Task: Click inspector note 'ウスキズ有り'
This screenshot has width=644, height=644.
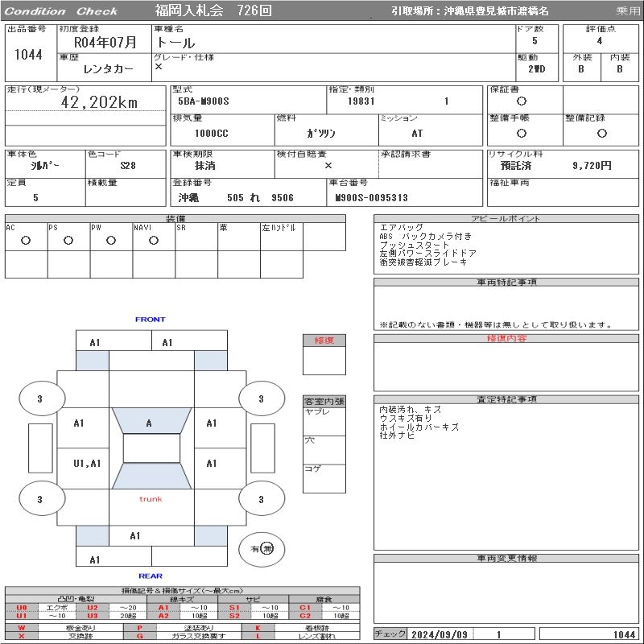Action: click(406, 418)
